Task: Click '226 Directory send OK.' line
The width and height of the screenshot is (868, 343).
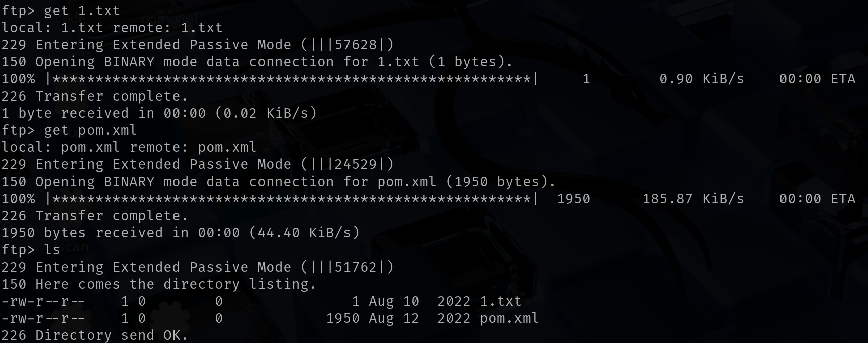Action: [95, 335]
